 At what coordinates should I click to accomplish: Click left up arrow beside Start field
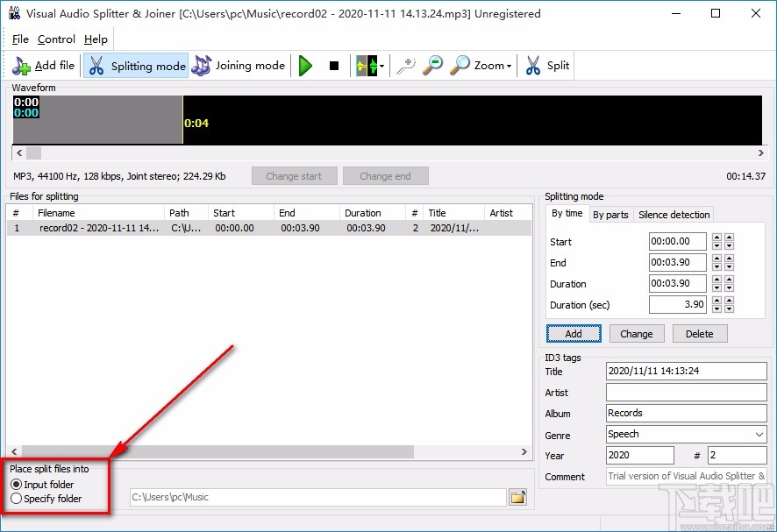pyautogui.click(x=716, y=238)
